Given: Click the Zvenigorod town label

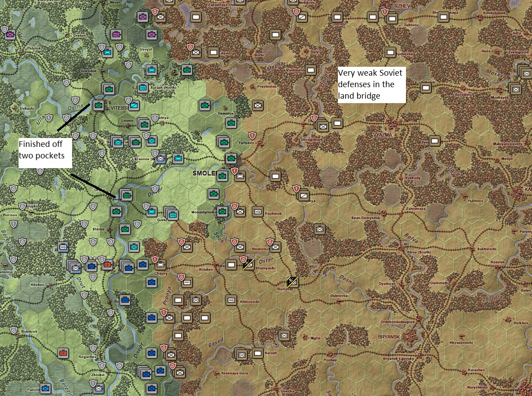Looking at the screenshot, I should pyautogui.click(x=518, y=52).
